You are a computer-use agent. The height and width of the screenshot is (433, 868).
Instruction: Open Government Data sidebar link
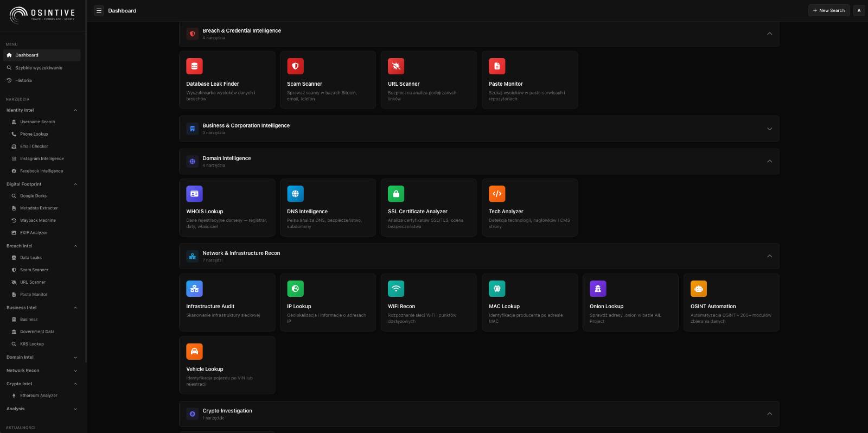tap(44, 332)
